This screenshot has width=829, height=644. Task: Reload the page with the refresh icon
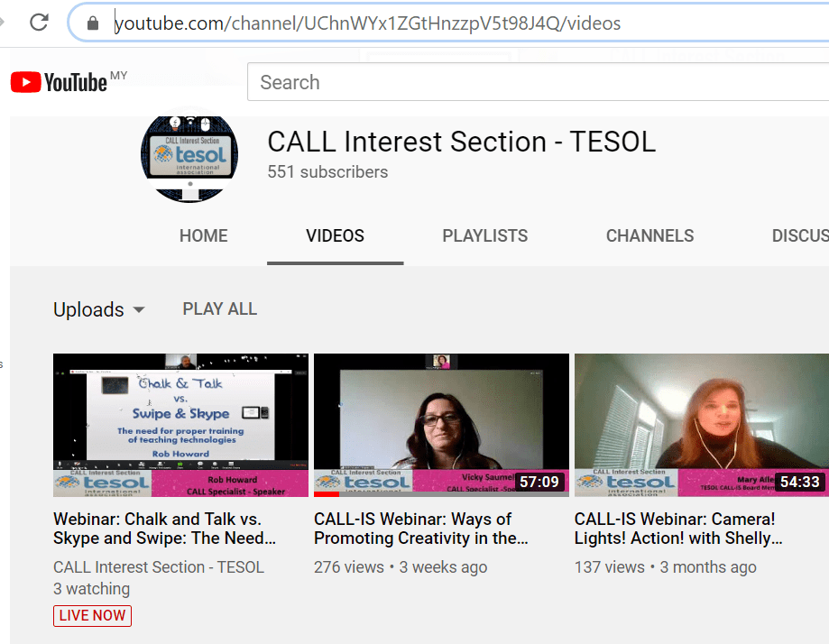[x=39, y=23]
